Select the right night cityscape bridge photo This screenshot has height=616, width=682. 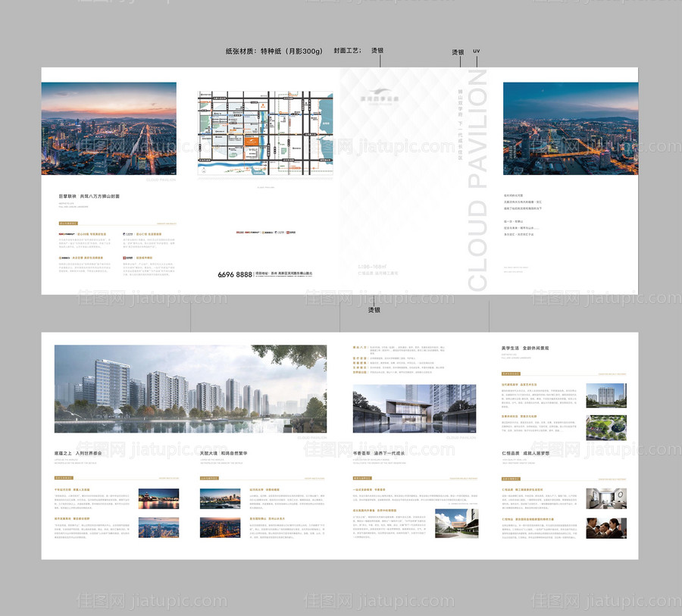click(x=570, y=129)
